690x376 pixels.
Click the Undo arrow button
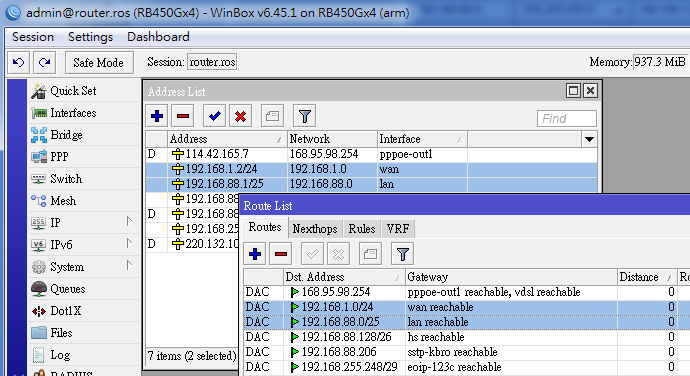[18, 63]
